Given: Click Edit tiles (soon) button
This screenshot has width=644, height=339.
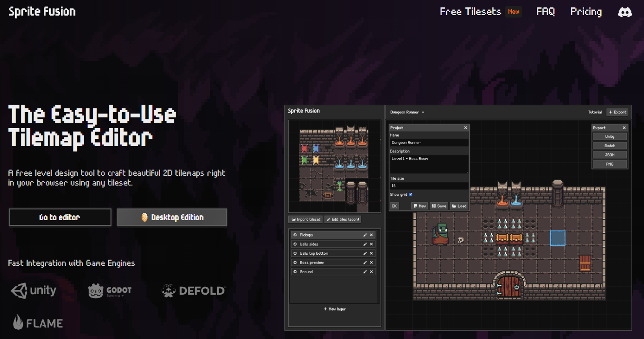Looking at the screenshot, I should (343, 219).
